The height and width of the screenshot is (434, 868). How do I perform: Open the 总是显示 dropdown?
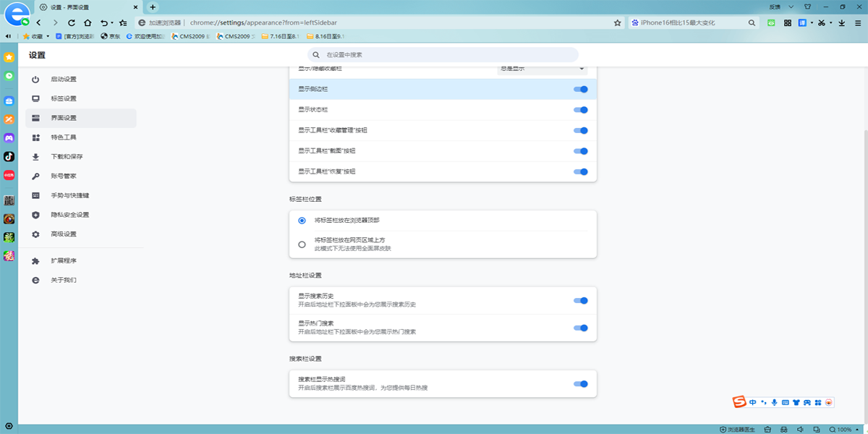542,68
